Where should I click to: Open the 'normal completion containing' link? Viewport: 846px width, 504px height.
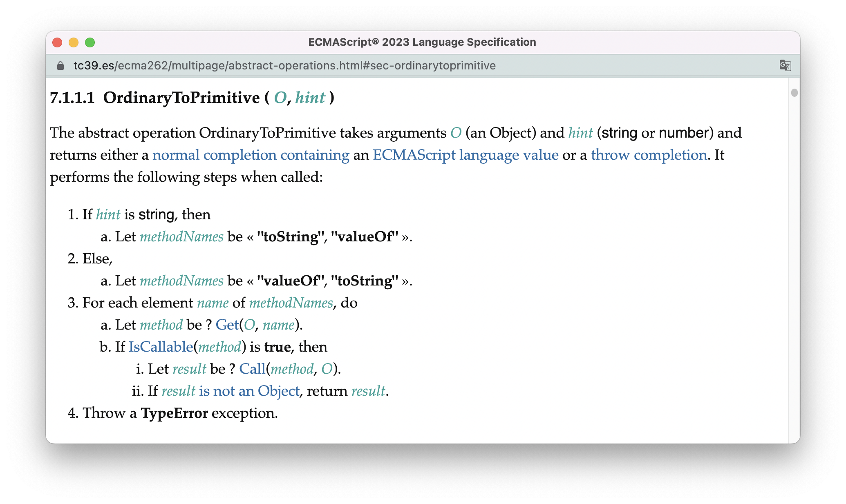[251, 155]
